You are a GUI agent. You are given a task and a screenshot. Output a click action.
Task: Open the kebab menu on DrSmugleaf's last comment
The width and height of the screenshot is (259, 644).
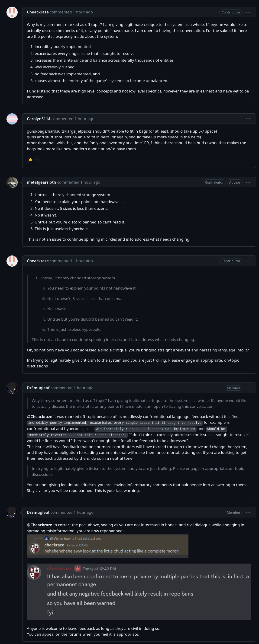248,512
